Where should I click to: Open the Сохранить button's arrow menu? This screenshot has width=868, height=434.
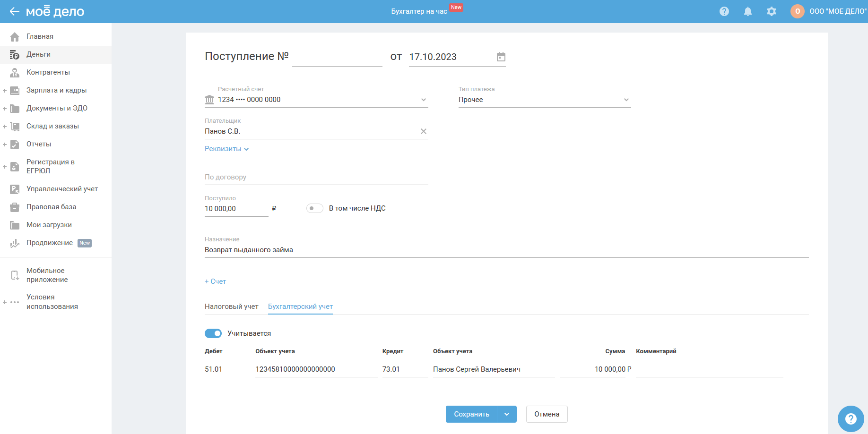point(506,414)
